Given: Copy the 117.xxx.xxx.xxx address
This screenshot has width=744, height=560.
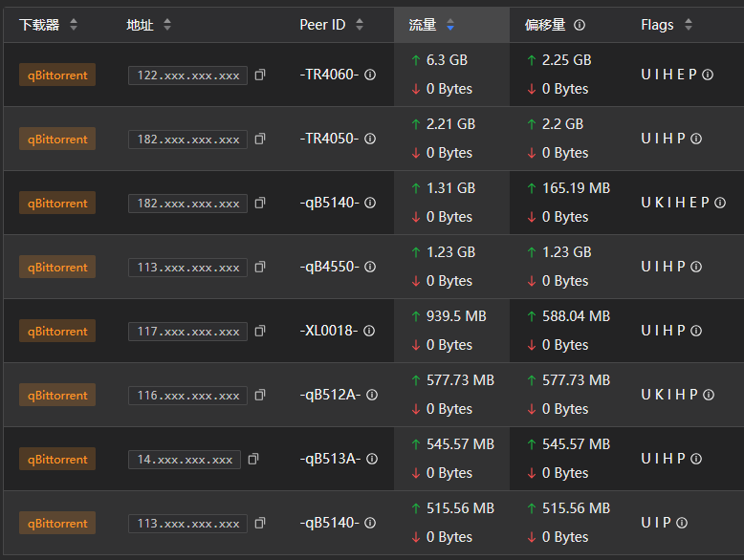Looking at the screenshot, I should 259,331.
